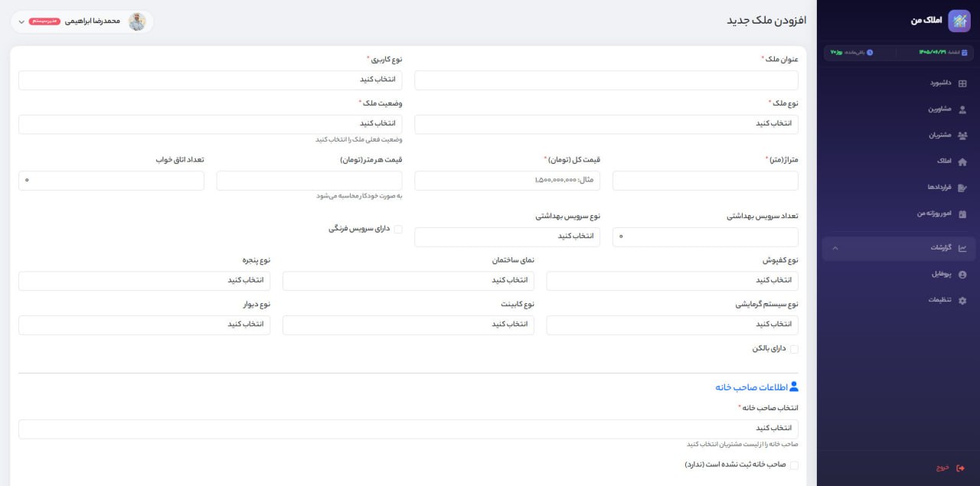Check صاحب خانه ثبت نشده است (ندارد)
The width and height of the screenshot is (980, 486).
[794, 465]
